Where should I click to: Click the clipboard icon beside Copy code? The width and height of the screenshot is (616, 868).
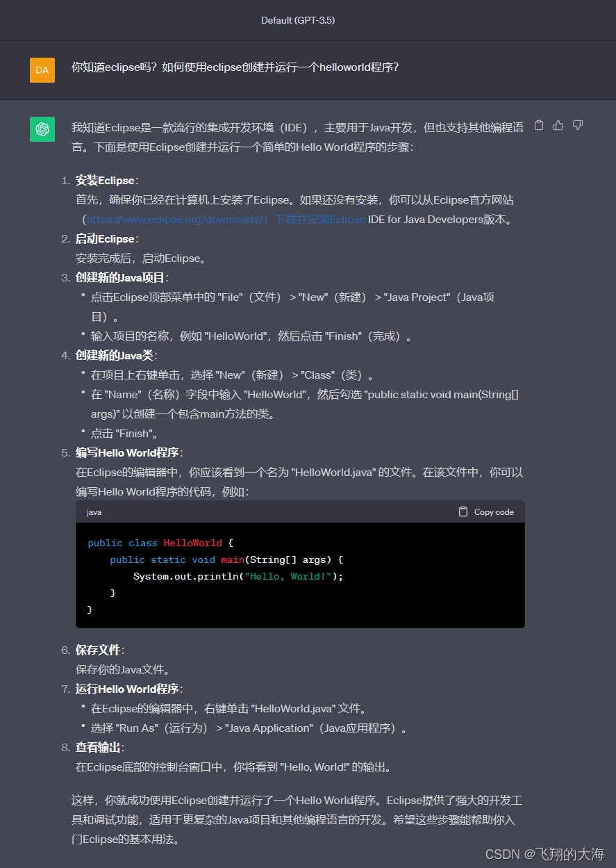[463, 511]
